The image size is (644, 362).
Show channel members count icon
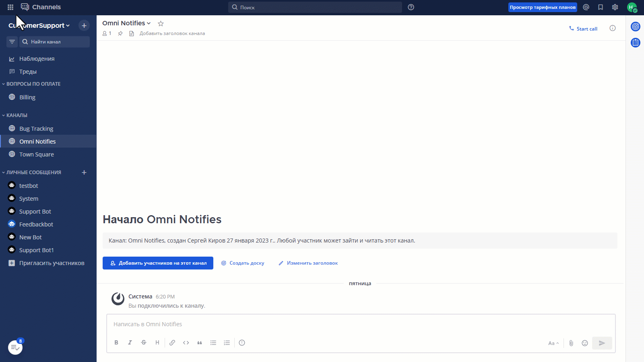tap(107, 33)
